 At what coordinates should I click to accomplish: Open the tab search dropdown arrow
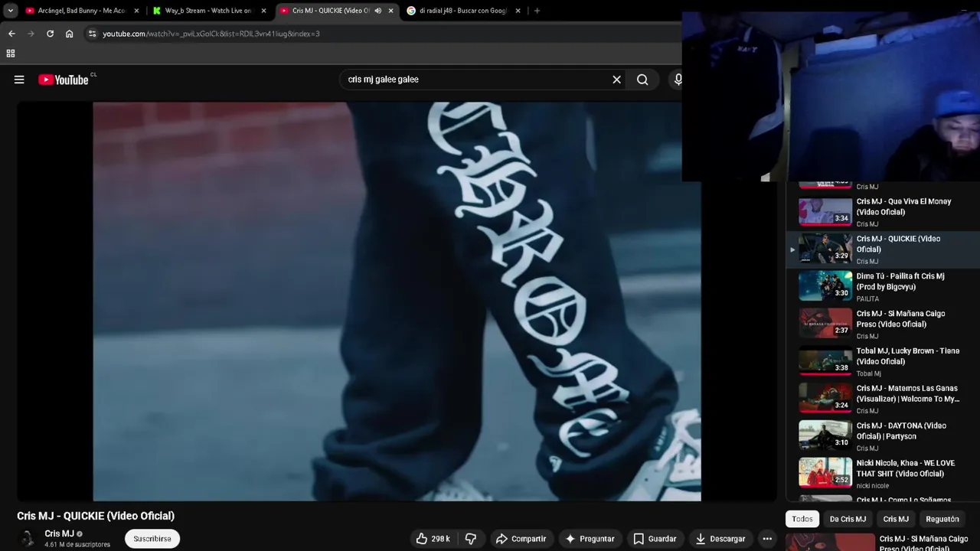point(10,11)
